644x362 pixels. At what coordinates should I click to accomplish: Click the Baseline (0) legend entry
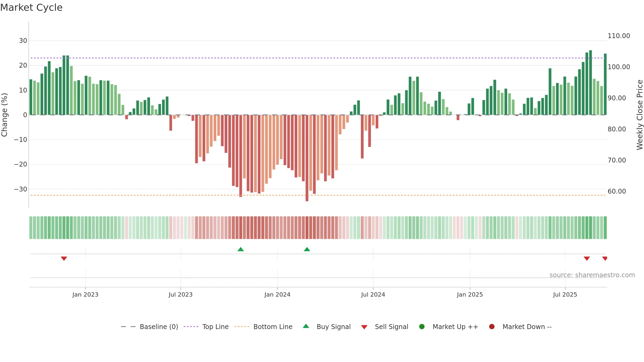[149, 327]
